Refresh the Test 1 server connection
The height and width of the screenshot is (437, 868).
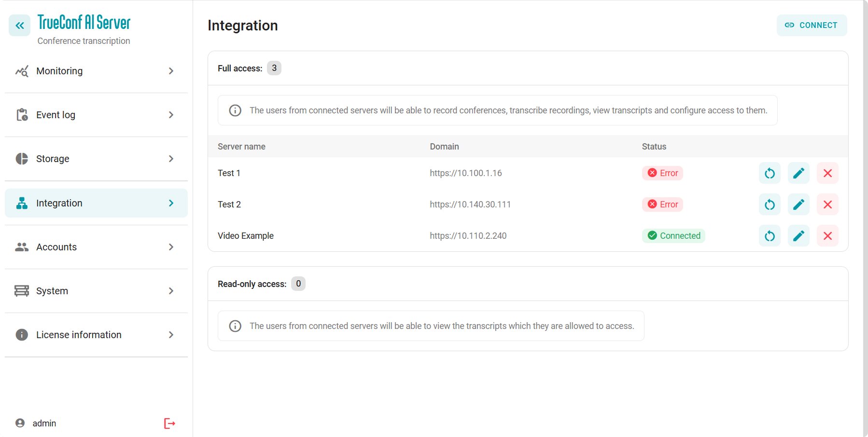pos(770,173)
